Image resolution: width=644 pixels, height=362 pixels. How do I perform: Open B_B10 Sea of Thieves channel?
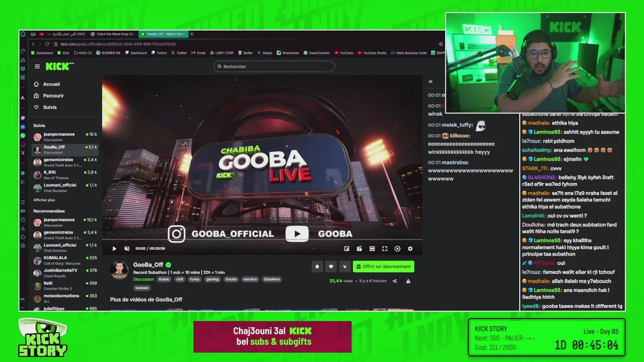[65, 174]
